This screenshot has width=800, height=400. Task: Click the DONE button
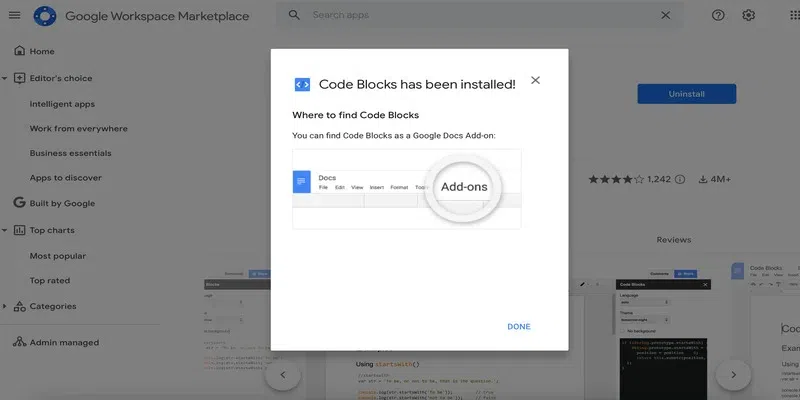[x=519, y=327]
